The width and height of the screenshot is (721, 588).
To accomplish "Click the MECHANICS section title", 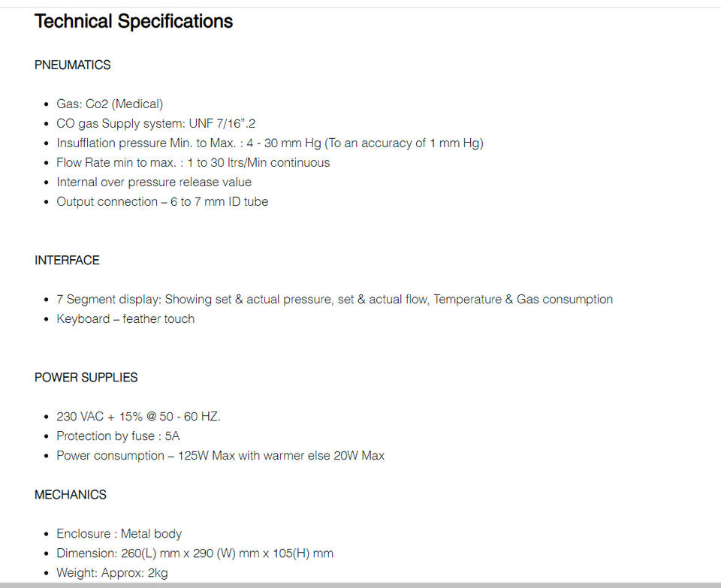I will pos(71,495).
